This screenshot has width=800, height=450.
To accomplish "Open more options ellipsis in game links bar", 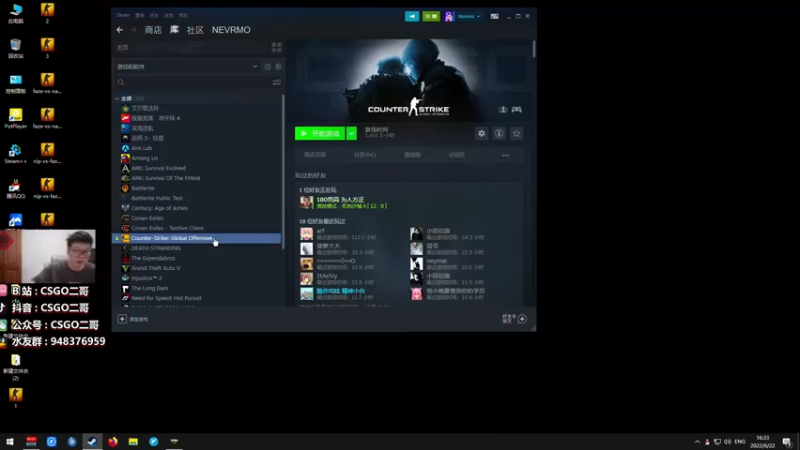I will (x=505, y=155).
